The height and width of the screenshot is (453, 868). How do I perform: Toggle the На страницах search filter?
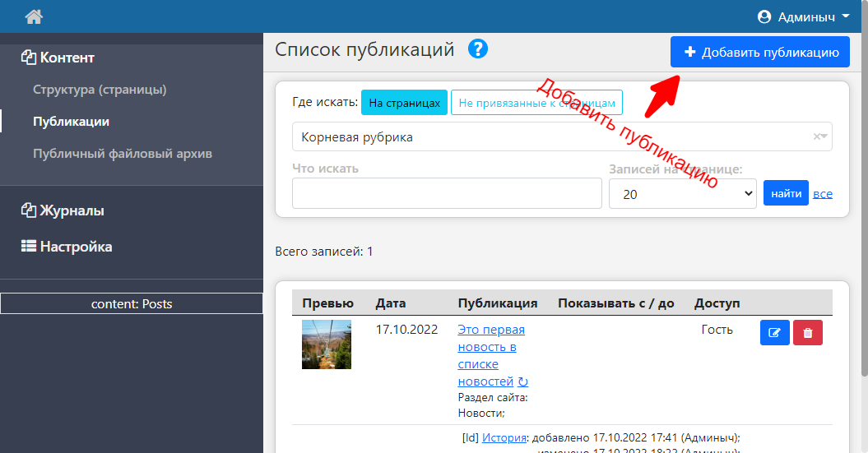404,102
